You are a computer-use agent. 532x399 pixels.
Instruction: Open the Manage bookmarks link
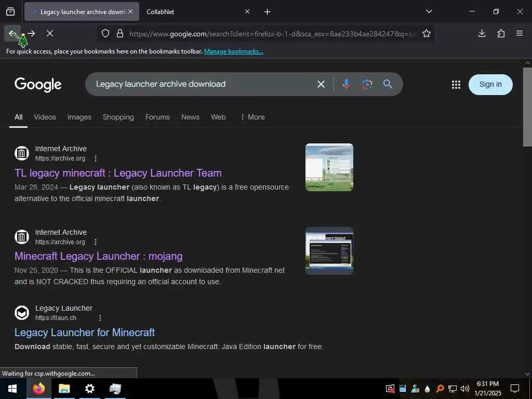click(x=233, y=51)
